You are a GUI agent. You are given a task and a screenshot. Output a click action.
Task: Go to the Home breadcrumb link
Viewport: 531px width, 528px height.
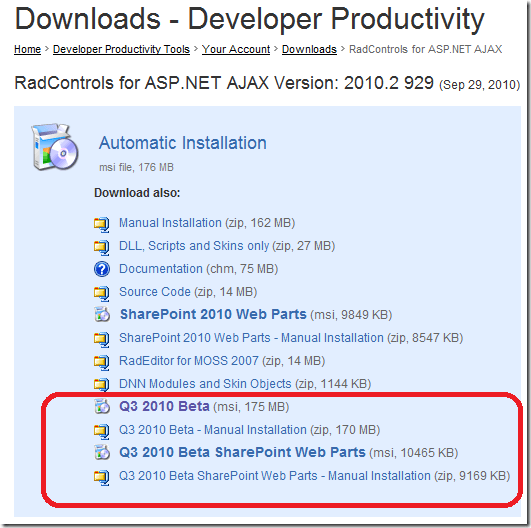point(27,49)
